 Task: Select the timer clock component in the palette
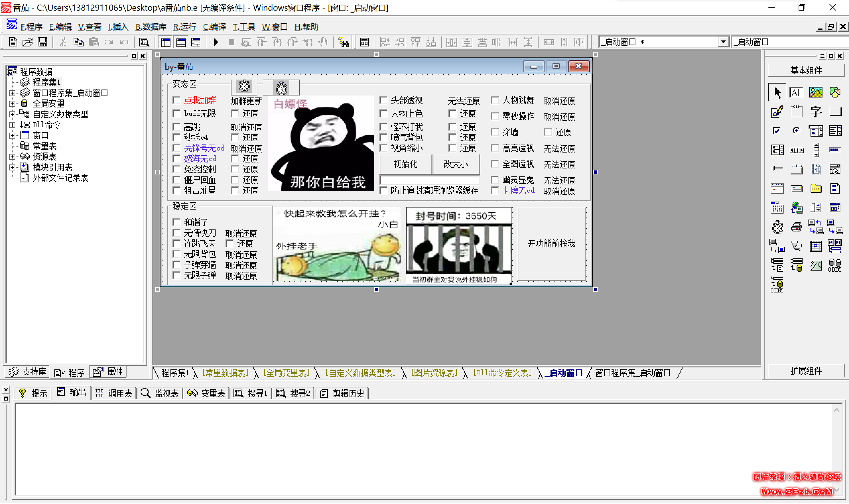pyautogui.click(x=777, y=227)
